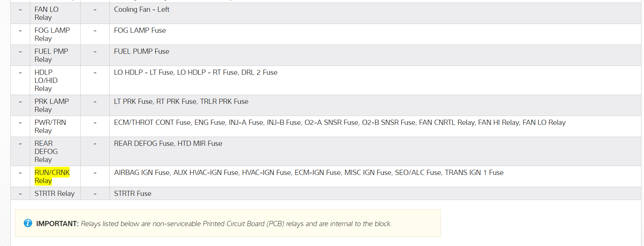Image resolution: width=644 pixels, height=246 pixels.
Task: Click the ECM/THROT CONT Fuse description line
Action: [339, 123]
